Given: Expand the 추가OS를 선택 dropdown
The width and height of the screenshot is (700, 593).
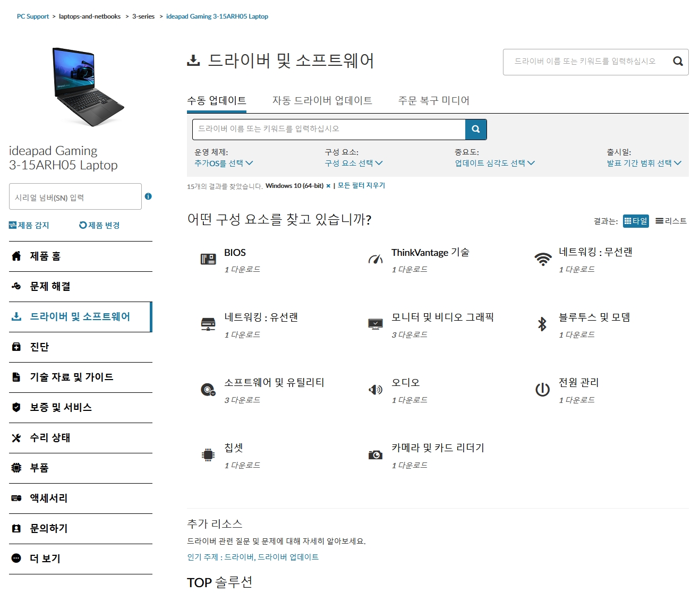Looking at the screenshot, I should click(223, 164).
